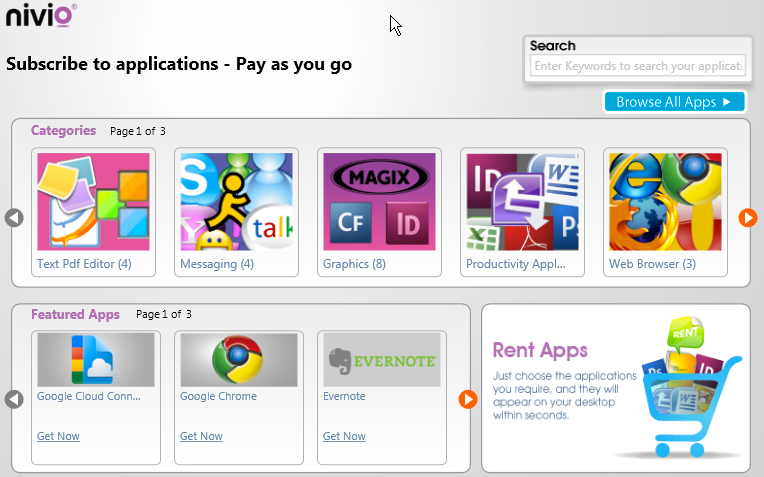Click Featured Apps 'Page 1 of 3' text

pyautogui.click(x=164, y=314)
